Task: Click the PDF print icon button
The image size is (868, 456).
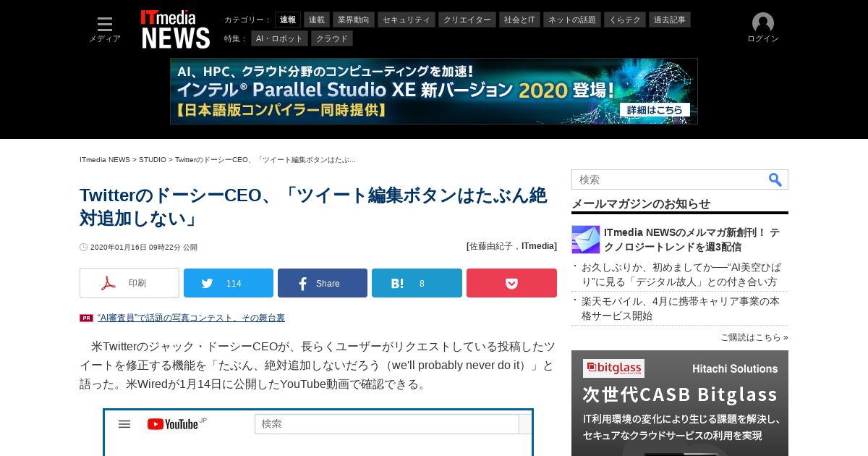Action: click(129, 283)
